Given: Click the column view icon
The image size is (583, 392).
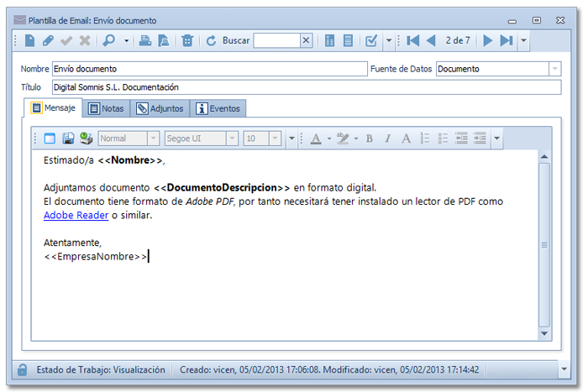Looking at the screenshot, I should (329, 40).
